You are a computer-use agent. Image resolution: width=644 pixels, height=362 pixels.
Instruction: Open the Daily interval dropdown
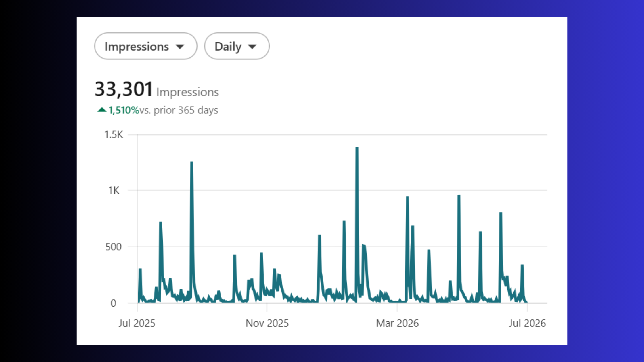coord(237,46)
